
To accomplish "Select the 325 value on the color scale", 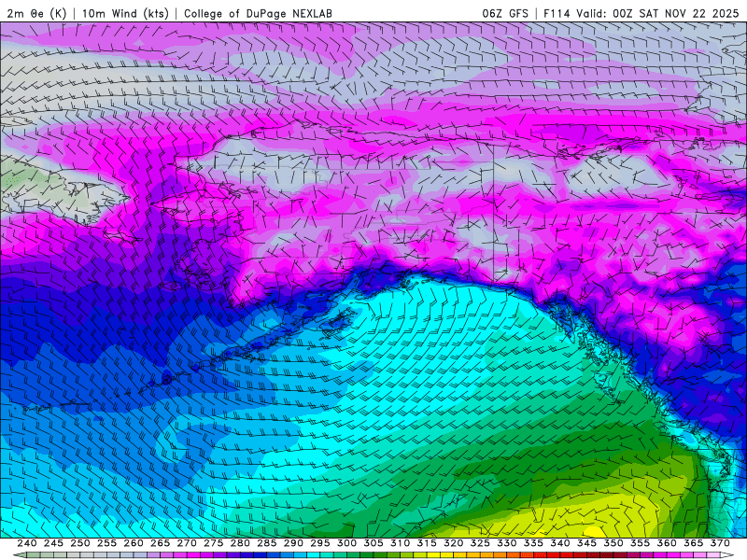I will (x=480, y=543).
